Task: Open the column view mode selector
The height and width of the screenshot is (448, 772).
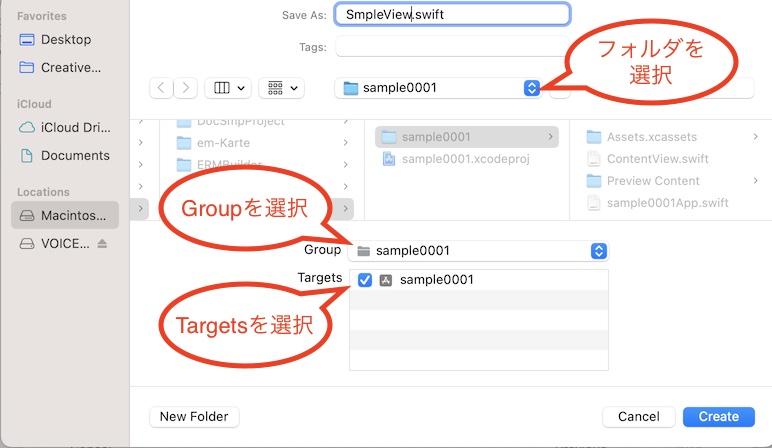Action: [228, 88]
